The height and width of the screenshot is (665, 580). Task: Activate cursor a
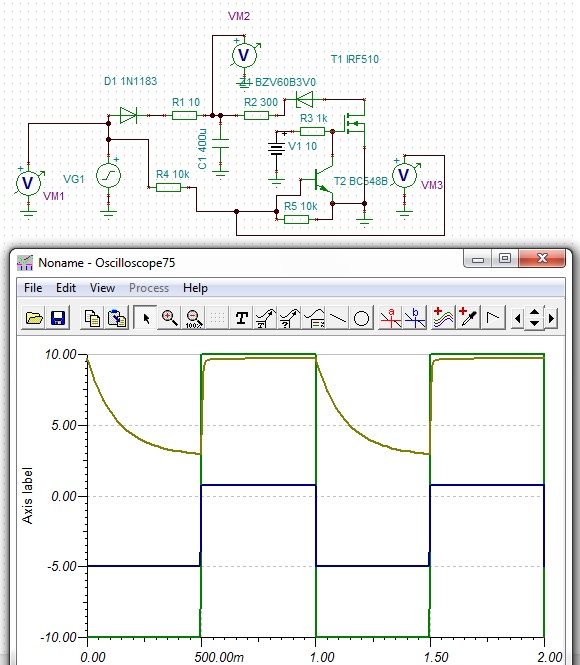(390, 318)
